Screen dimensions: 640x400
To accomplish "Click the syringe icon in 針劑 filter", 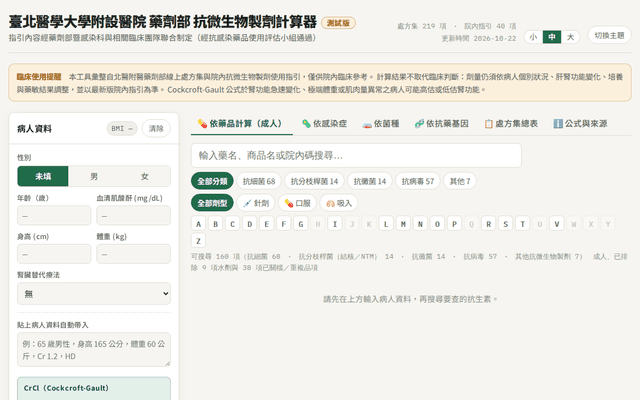I will [247, 203].
